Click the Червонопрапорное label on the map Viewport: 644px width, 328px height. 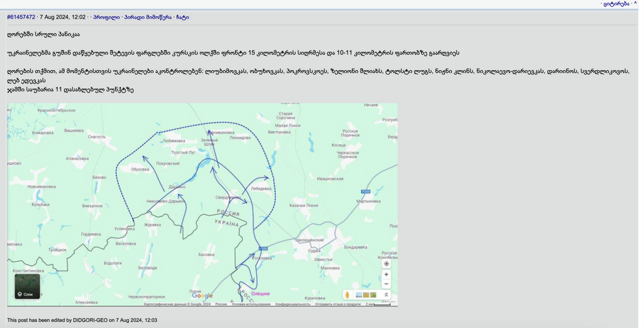[146, 297]
